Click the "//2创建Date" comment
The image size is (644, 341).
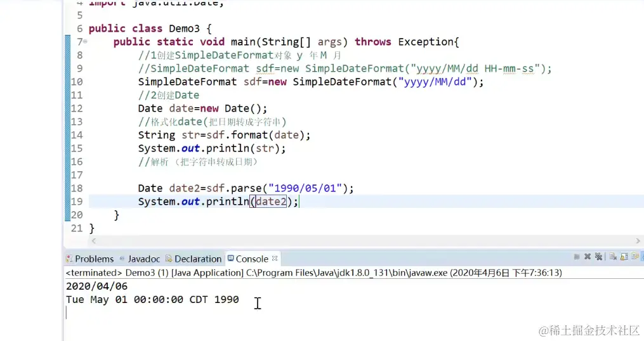[168, 95]
